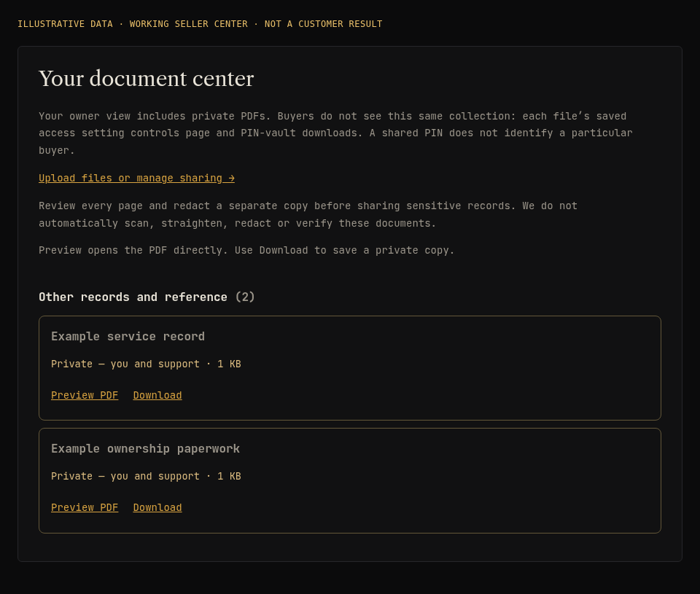Screen dimensions: 700x594
Task: Click the 'Example ownership paperwork' title
Action: tap(145, 448)
